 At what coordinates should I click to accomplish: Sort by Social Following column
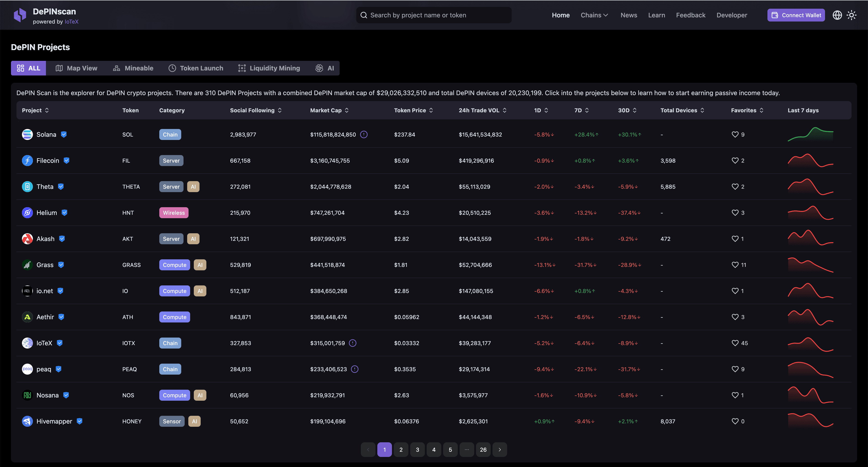(x=256, y=110)
